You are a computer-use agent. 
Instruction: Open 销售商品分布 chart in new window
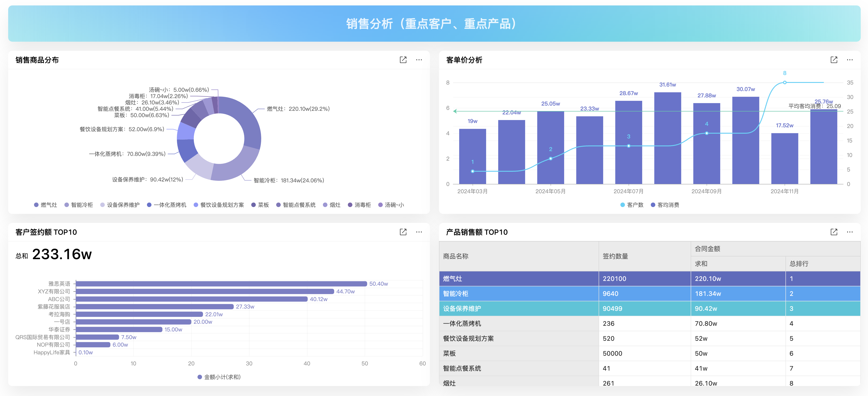pyautogui.click(x=403, y=60)
